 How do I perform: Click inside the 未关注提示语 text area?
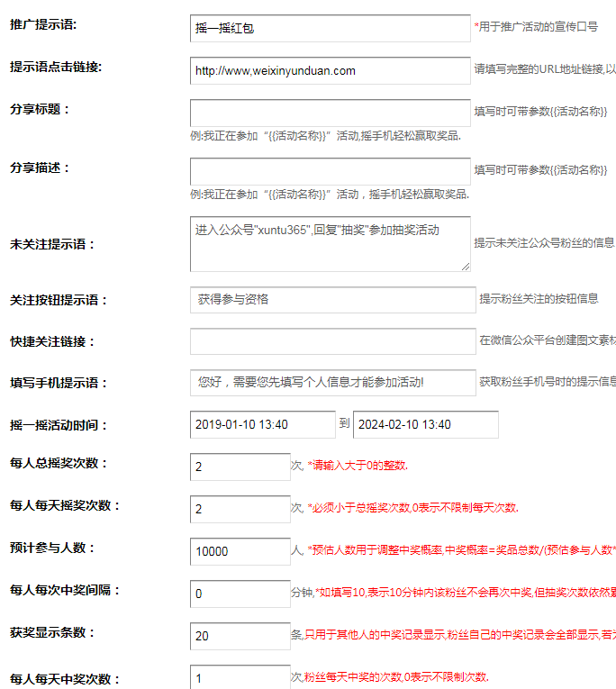coord(330,243)
